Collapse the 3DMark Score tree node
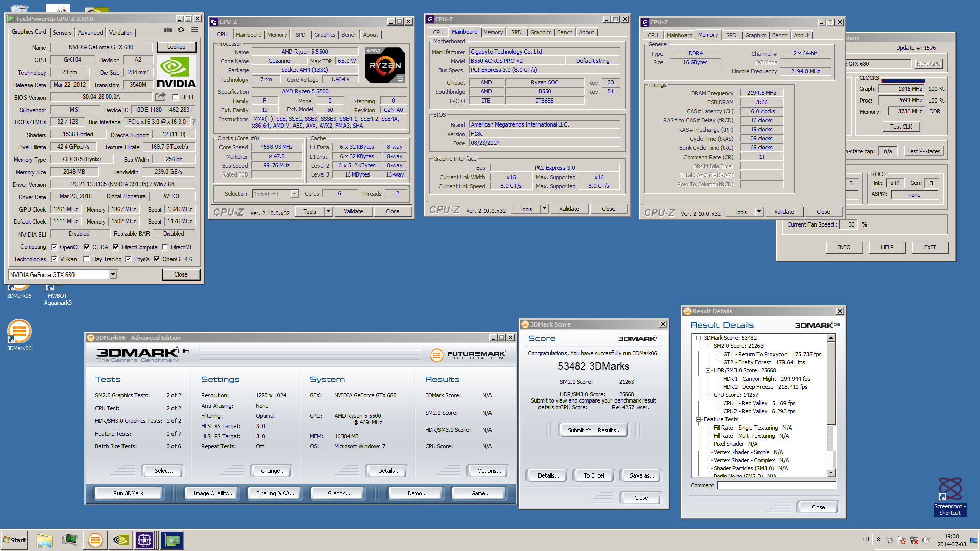The width and height of the screenshot is (980, 551). click(x=699, y=338)
